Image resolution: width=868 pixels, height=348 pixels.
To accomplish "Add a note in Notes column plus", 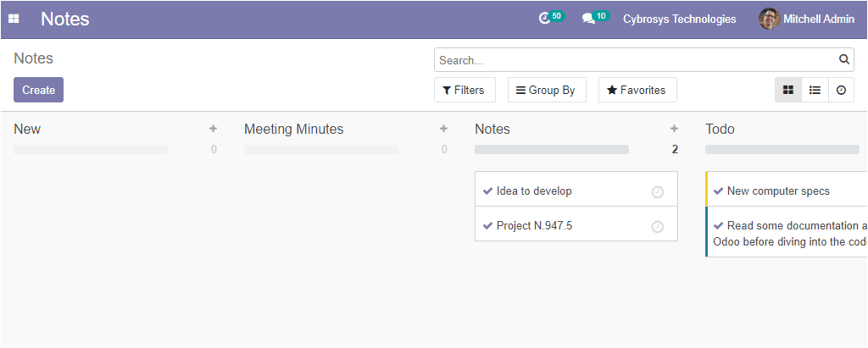I will [674, 129].
